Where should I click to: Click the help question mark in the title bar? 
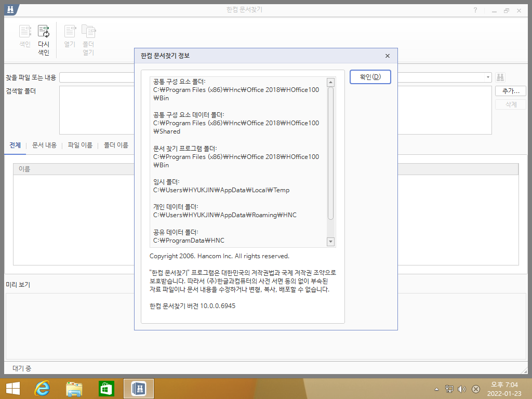click(475, 10)
